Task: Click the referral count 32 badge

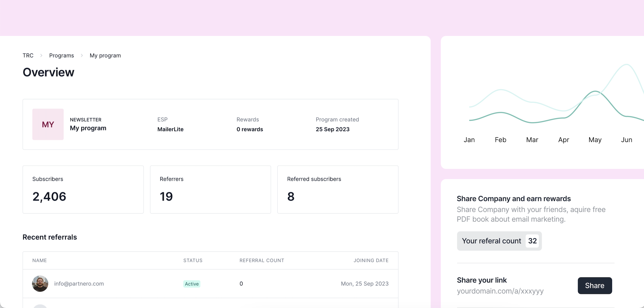Action: 532,241
